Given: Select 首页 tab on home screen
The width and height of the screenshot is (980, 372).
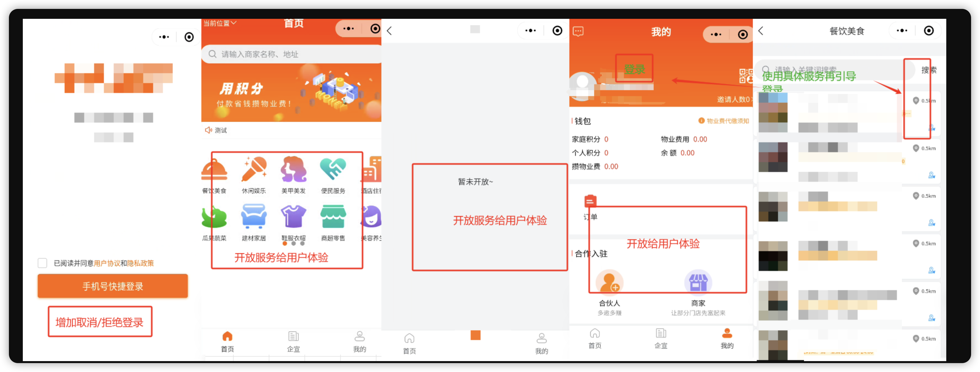Looking at the screenshot, I should click(227, 341).
